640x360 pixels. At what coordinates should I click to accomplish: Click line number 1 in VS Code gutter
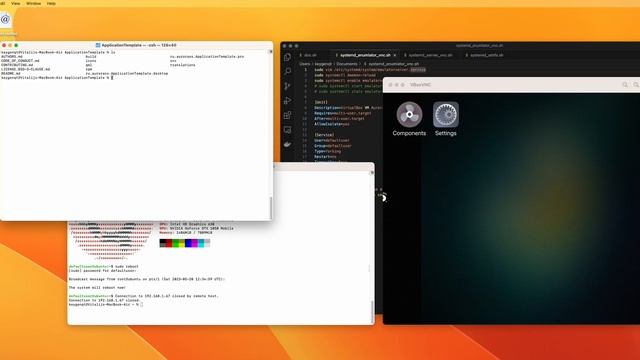tap(305, 70)
